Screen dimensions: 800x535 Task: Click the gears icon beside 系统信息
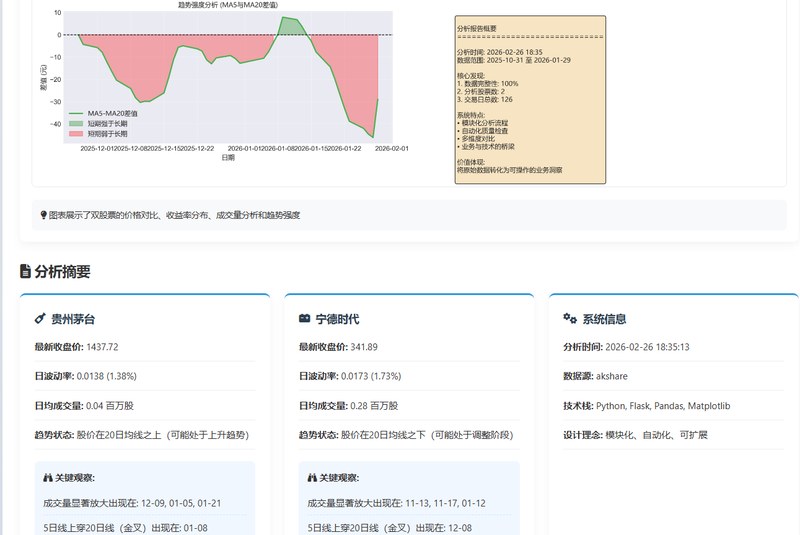tap(570, 319)
